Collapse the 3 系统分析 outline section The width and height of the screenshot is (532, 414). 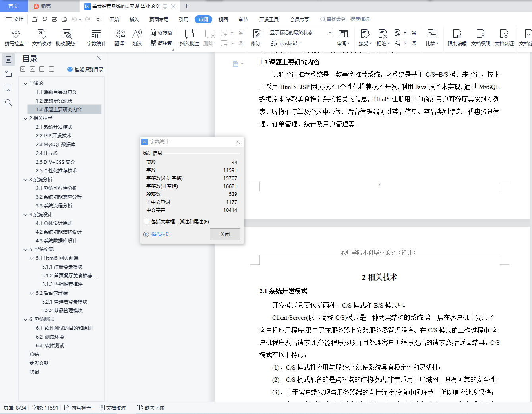25,180
